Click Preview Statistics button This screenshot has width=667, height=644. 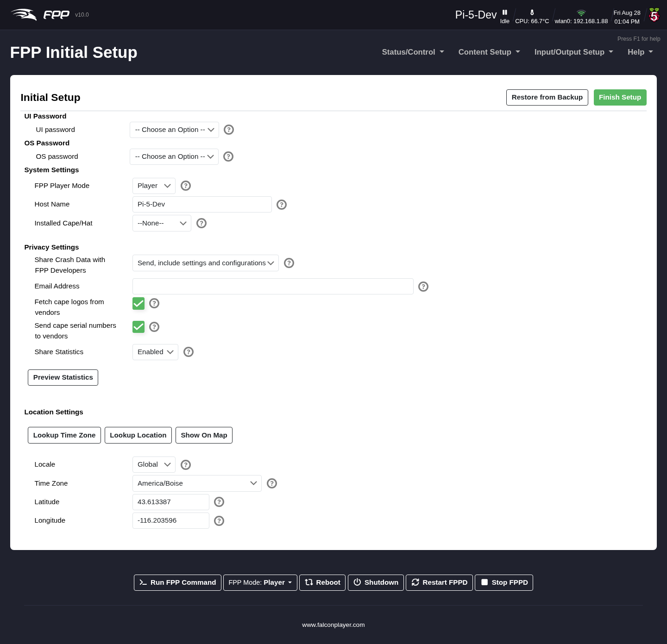click(63, 377)
